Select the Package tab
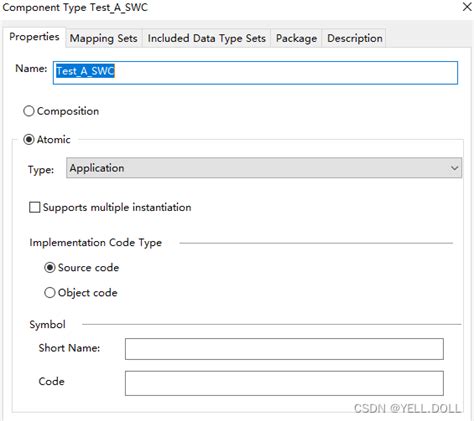This screenshot has height=421, width=474. click(296, 38)
